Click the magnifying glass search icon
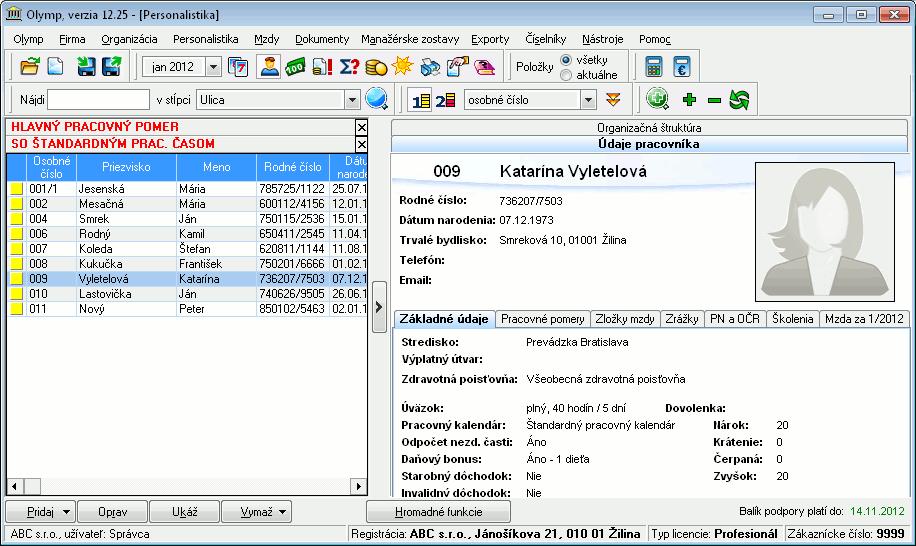Viewport: 916px width, 546px height. tap(377, 99)
